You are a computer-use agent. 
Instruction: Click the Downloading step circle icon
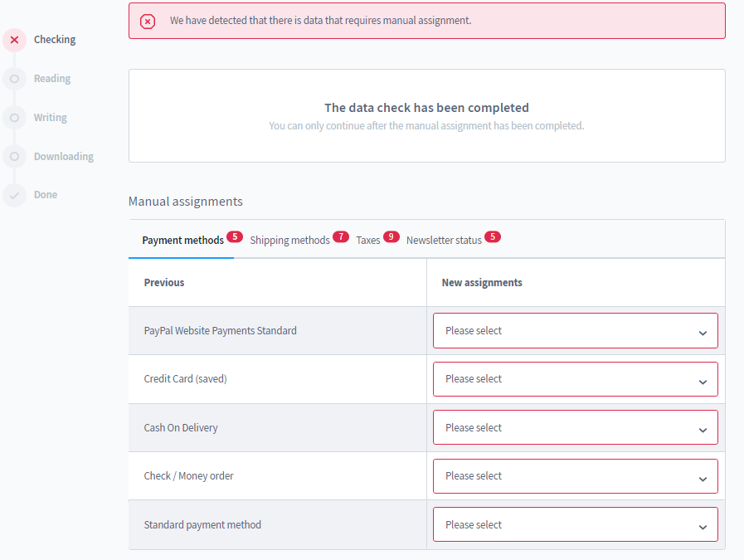click(14, 156)
